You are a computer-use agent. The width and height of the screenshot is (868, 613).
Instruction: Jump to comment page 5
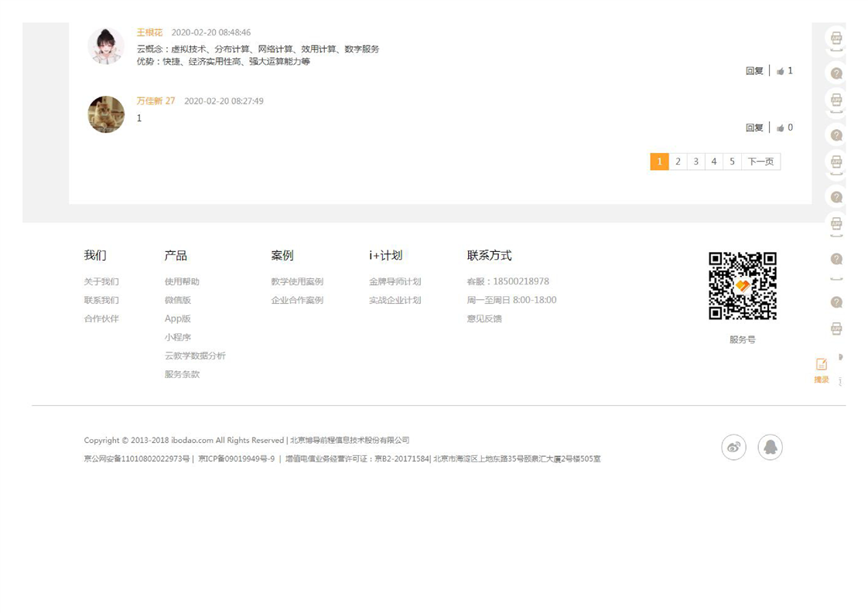point(732,162)
